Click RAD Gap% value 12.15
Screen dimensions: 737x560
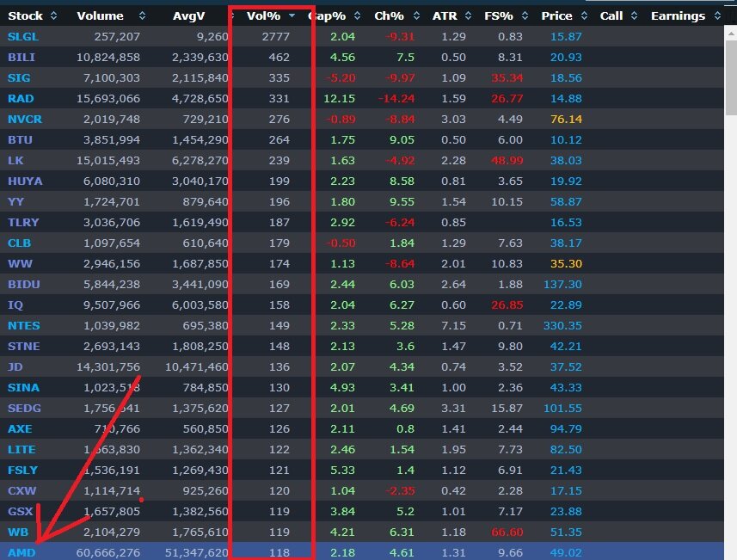[340, 99]
